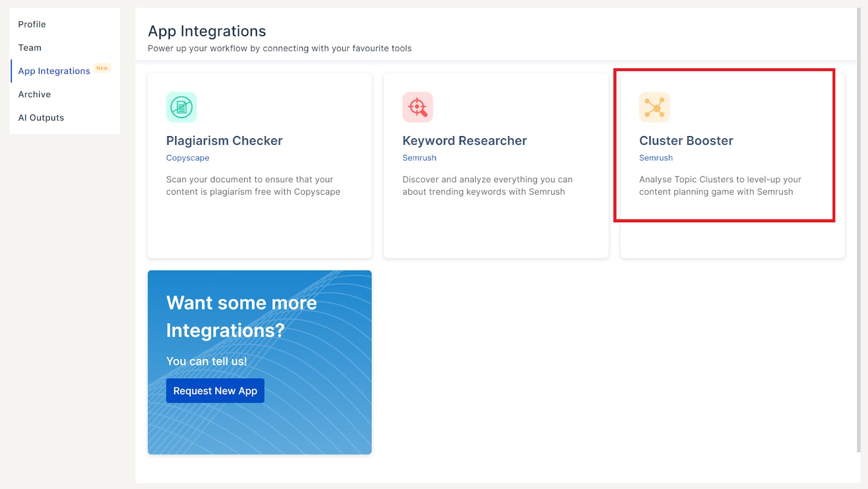
Task: Click the Keyword Researcher magnifier icon
Action: pos(417,107)
